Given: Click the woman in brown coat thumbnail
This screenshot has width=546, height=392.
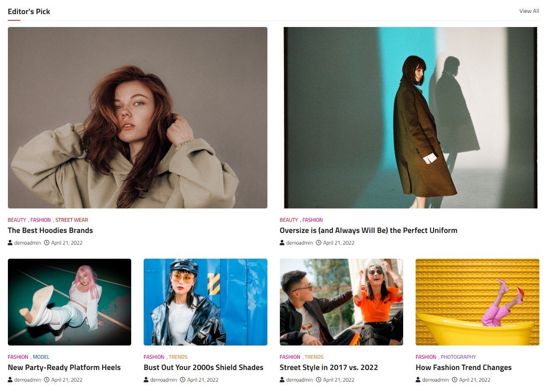Looking at the screenshot, I should coord(409,118).
